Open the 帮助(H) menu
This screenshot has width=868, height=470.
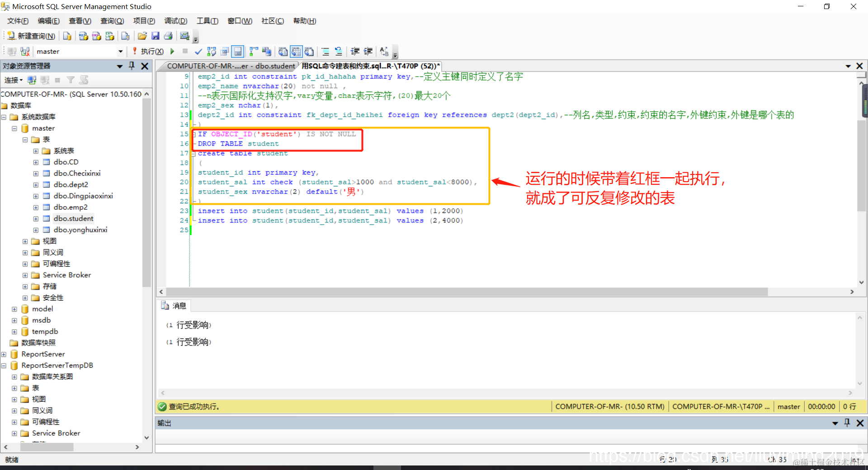305,21
